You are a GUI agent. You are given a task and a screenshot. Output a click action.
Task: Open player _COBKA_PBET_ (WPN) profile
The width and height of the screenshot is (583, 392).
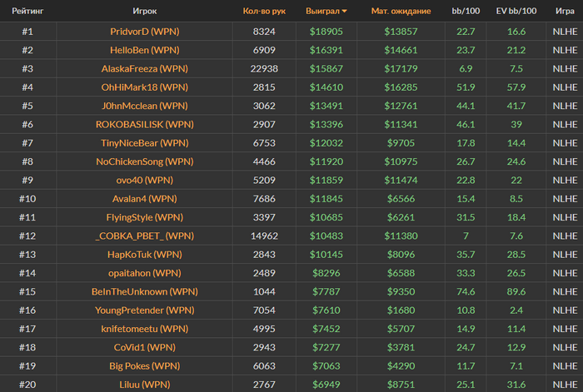pyautogui.click(x=145, y=236)
